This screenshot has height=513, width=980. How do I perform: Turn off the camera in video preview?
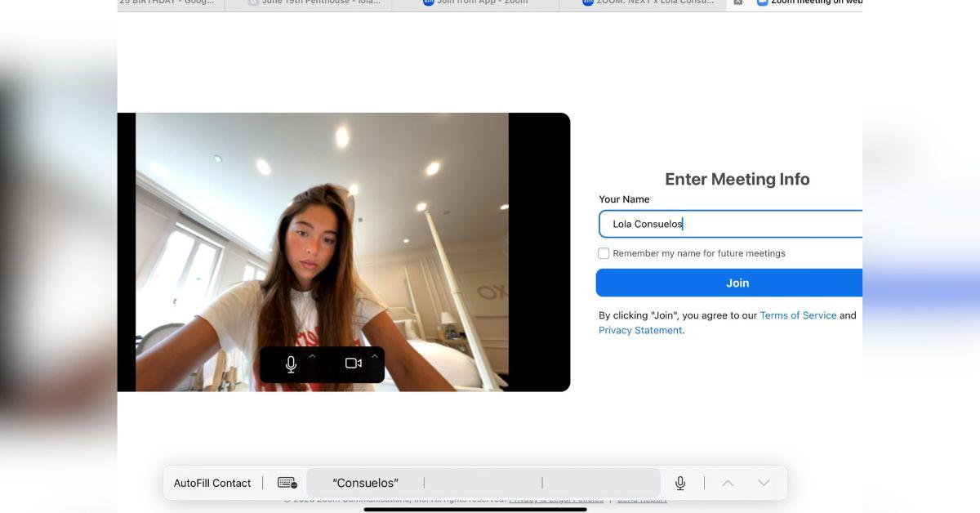(x=354, y=364)
